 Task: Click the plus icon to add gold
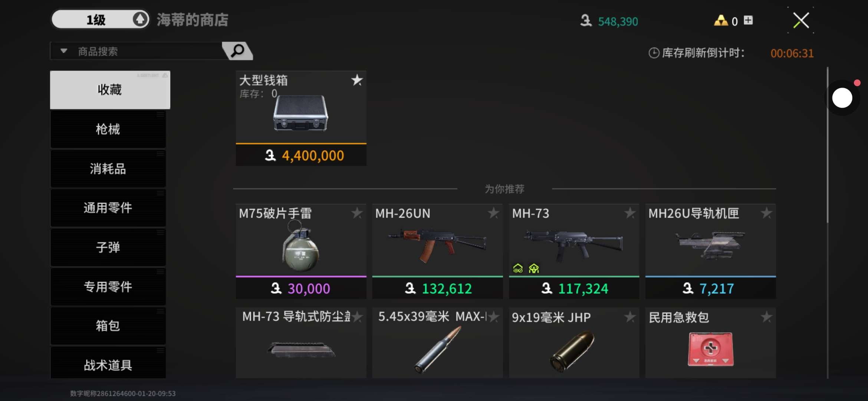tap(749, 20)
